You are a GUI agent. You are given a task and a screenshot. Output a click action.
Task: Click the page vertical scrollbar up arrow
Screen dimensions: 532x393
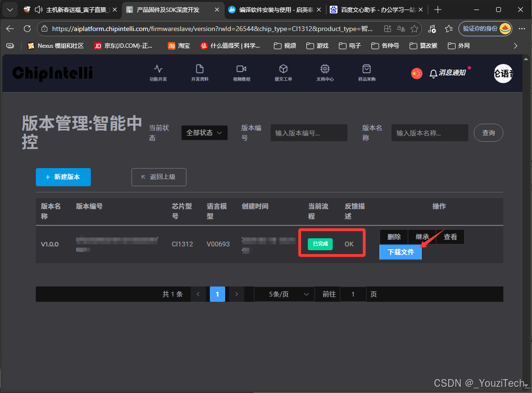[526, 59]
